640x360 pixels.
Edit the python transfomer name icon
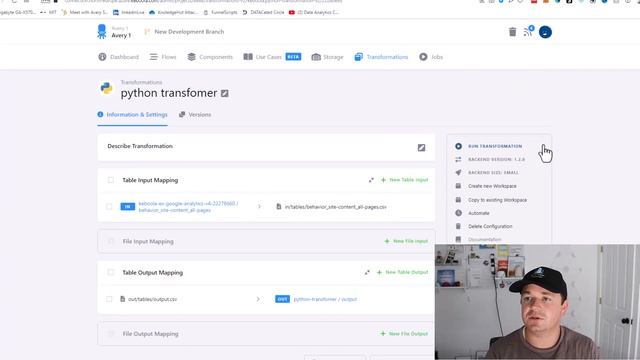pos(224,93)
